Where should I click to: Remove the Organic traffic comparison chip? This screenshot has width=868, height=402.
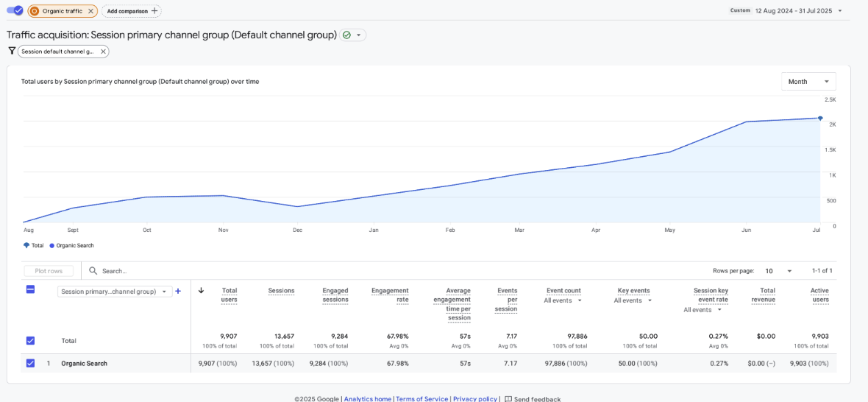coord(90,11)
